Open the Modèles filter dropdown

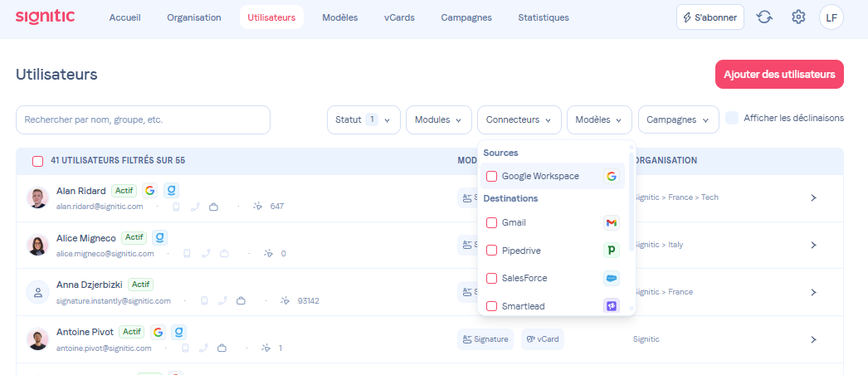(x=599, y=119)
